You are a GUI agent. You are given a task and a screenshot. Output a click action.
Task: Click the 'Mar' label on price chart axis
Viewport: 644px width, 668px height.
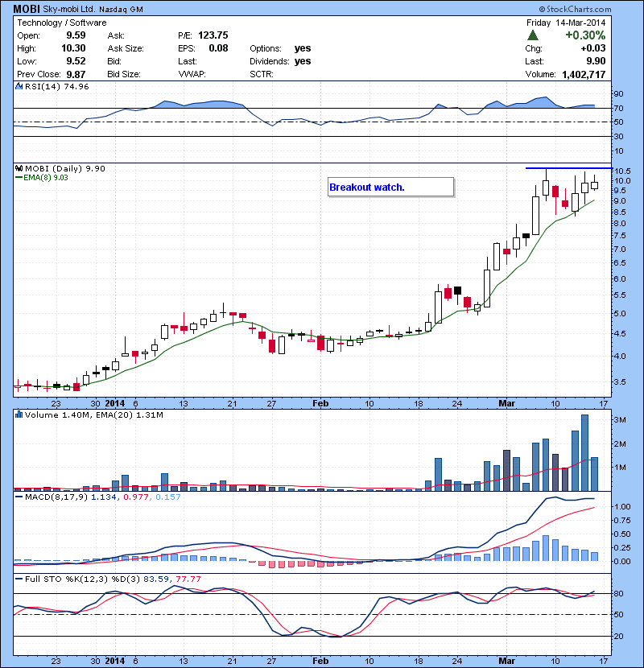click(x=507, y=403)
